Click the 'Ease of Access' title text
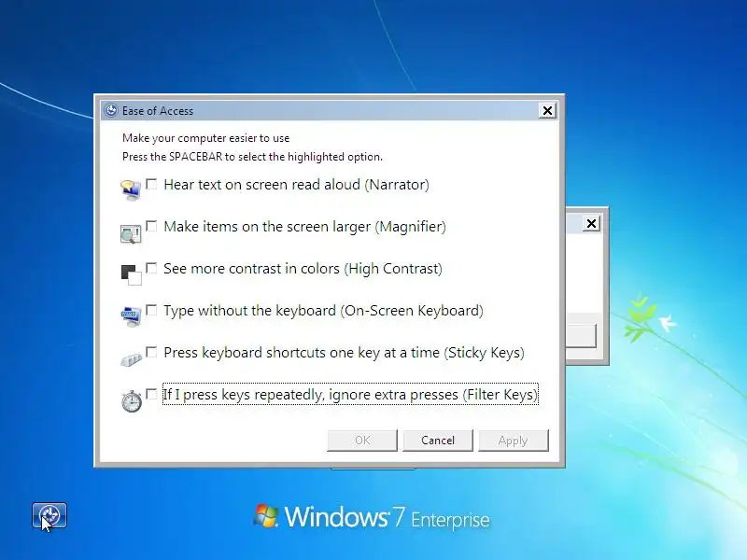This screenshot has height=560, width=747. pos(158,111)
